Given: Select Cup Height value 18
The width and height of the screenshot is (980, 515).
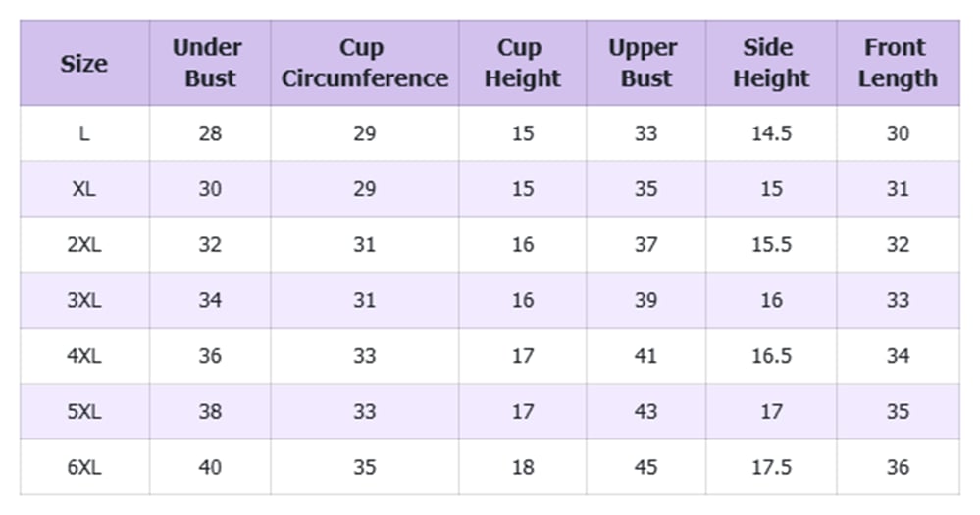Looking at the screenshot, I should [523, 467].
